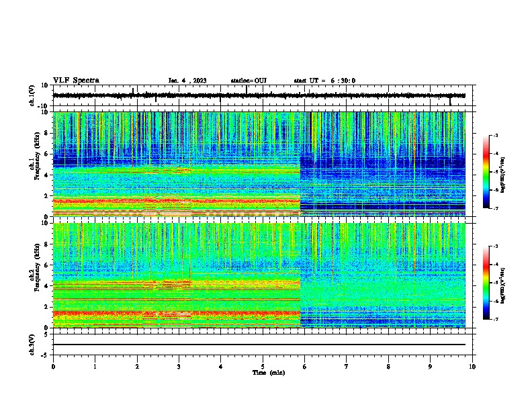
Task: Click the "0" tick on the Time axis
Action: click(53, 367)
